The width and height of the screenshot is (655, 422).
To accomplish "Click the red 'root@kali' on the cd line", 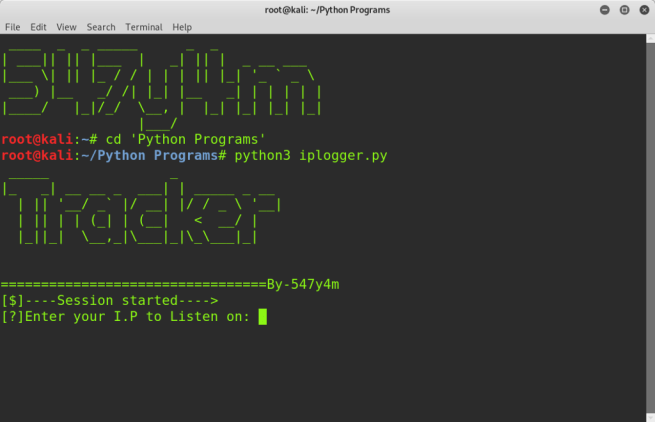I will pyautogui.click(x=36, y=139).
